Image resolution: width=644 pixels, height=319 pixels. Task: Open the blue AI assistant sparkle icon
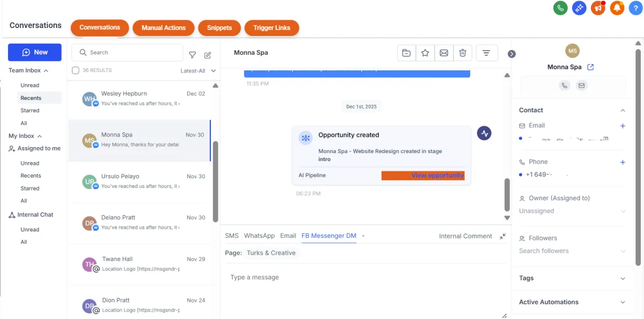579,8
